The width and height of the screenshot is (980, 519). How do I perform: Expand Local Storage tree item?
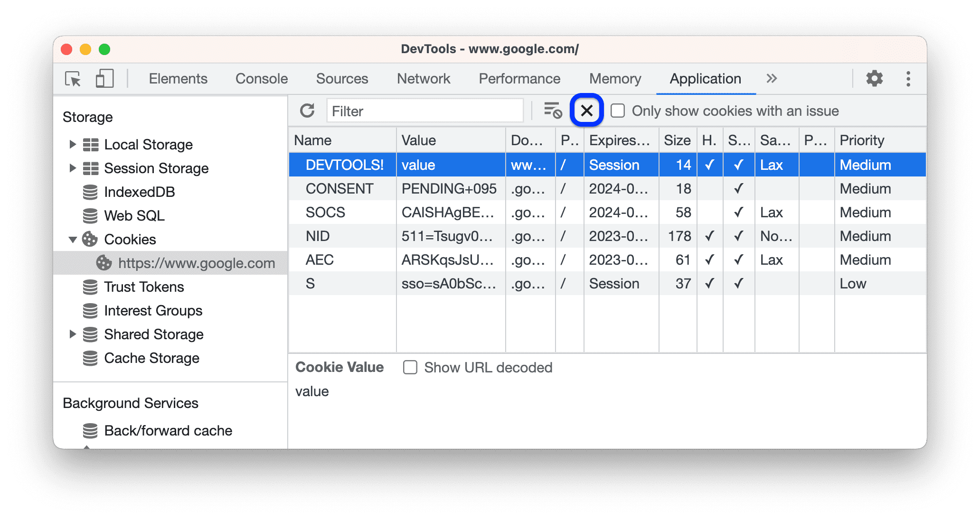(75, 143)
